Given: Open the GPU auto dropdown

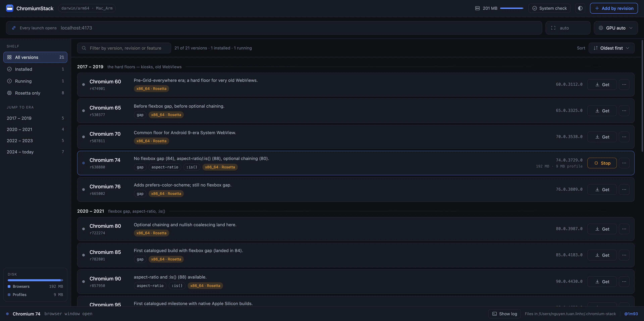Looking at the screenshot, I should click(x=615, y=28).
